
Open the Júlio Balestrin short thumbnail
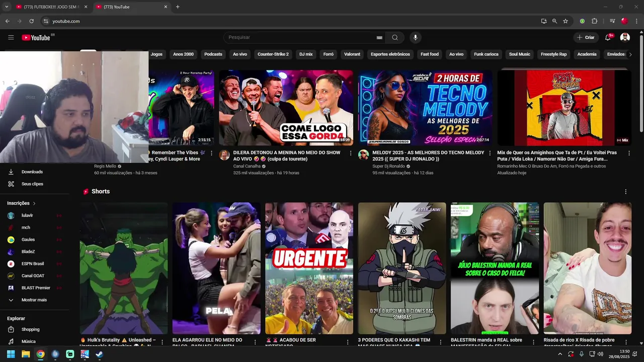[x=495, y=268]
